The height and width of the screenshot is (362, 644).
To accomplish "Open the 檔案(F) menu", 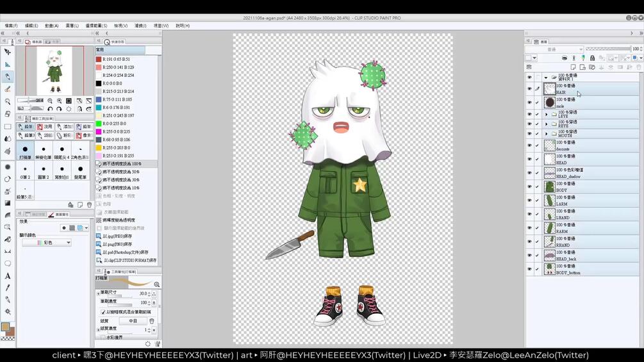I will click(11, 26).
